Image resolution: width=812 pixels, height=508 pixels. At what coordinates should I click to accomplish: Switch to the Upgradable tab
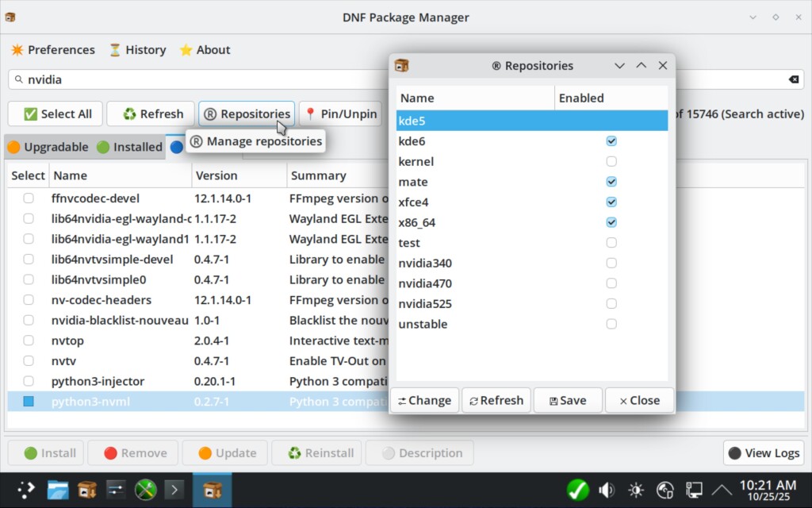coord(48,148)
